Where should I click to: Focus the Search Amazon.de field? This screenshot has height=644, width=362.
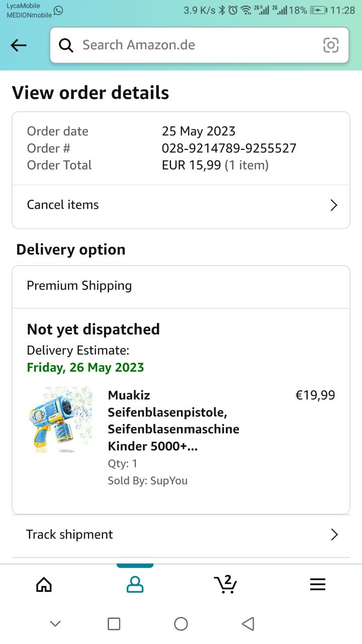[x=196, y=45]
